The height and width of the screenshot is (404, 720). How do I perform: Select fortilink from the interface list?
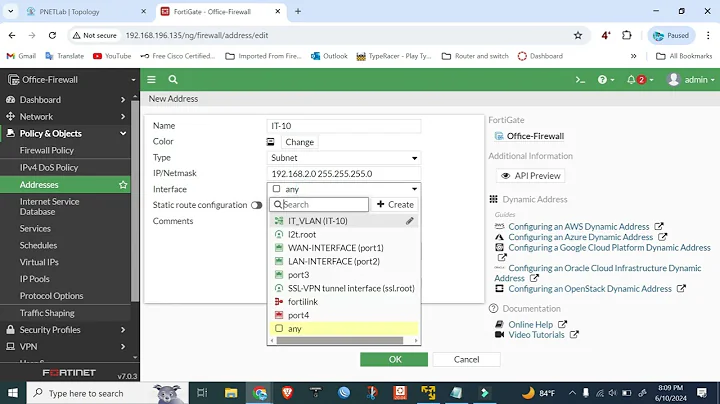343,302
